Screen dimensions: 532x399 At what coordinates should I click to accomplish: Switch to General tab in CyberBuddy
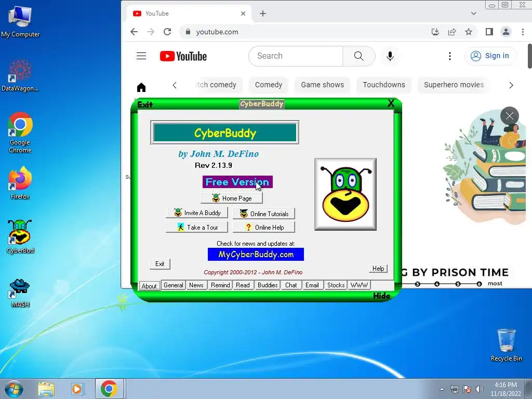(174, 285)
